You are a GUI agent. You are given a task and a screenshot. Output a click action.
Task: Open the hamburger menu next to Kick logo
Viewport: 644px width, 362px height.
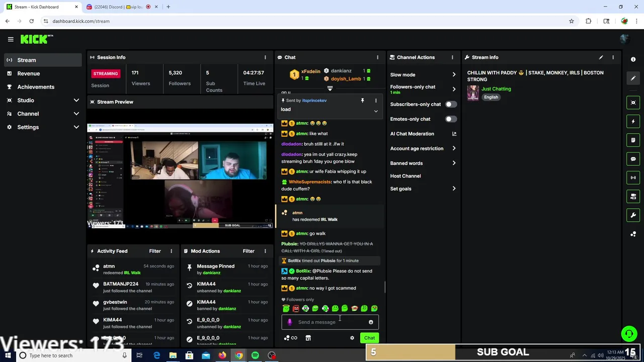pos(11,39)
